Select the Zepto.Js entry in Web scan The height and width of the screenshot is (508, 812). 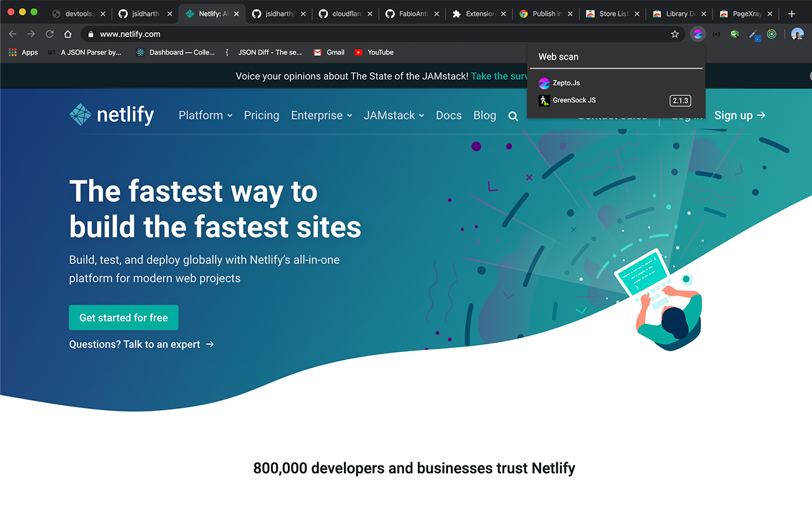(616, 83)
